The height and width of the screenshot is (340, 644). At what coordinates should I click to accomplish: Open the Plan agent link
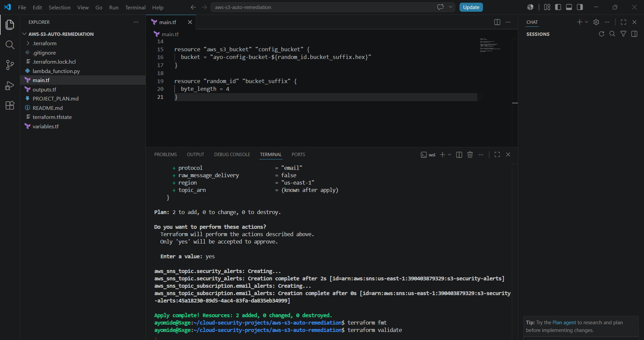click(564, 323)
